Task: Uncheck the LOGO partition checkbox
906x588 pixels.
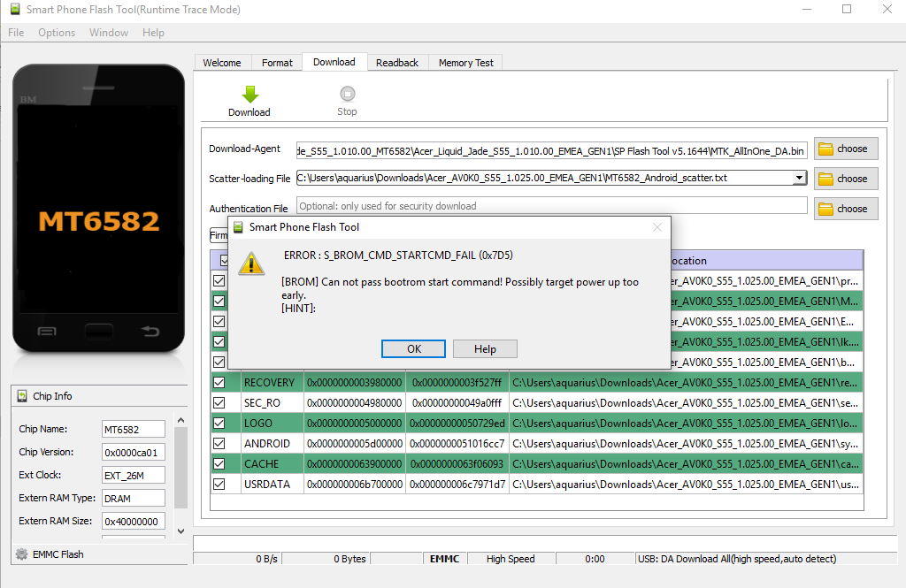Action: [x=219, y=423]
